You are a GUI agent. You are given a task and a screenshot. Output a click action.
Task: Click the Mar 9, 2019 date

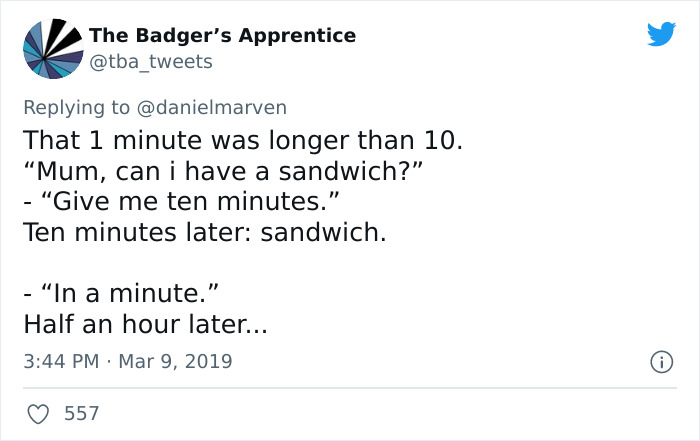coord(174,361)
